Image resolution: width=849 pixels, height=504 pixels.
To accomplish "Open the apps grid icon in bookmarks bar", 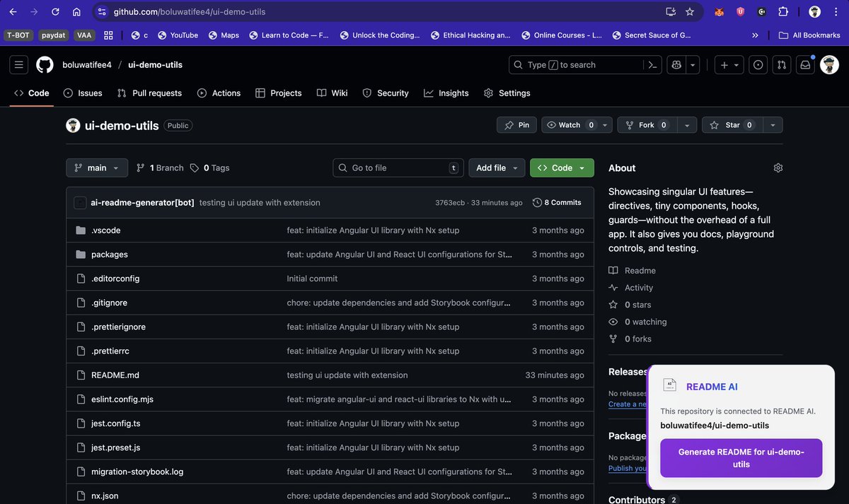I will coord(108,35).
